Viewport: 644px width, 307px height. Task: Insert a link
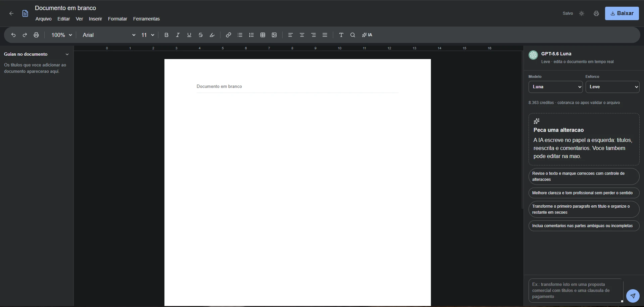(229, 35)
